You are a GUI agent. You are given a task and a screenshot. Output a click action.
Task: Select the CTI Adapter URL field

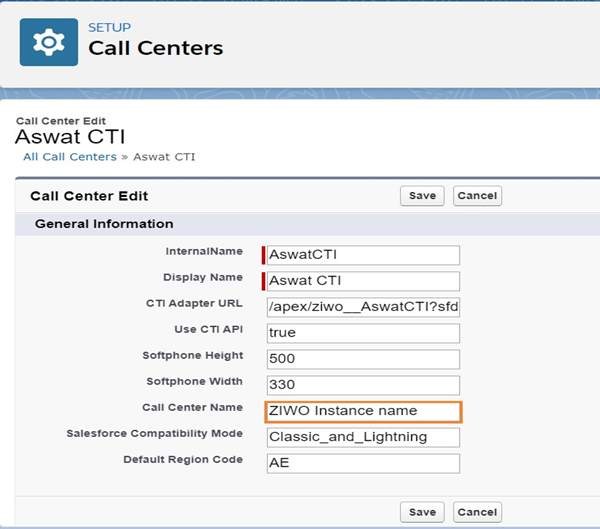click(x=363, y=307)
